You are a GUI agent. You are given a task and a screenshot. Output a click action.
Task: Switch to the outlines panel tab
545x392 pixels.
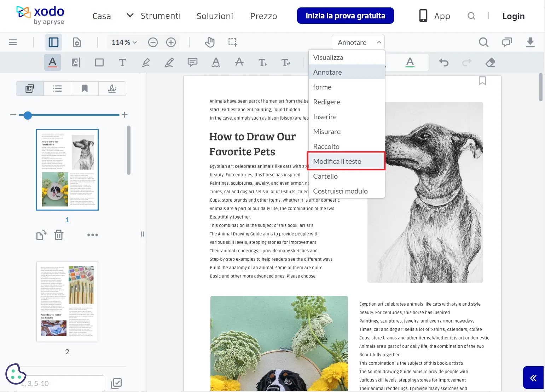57,88
